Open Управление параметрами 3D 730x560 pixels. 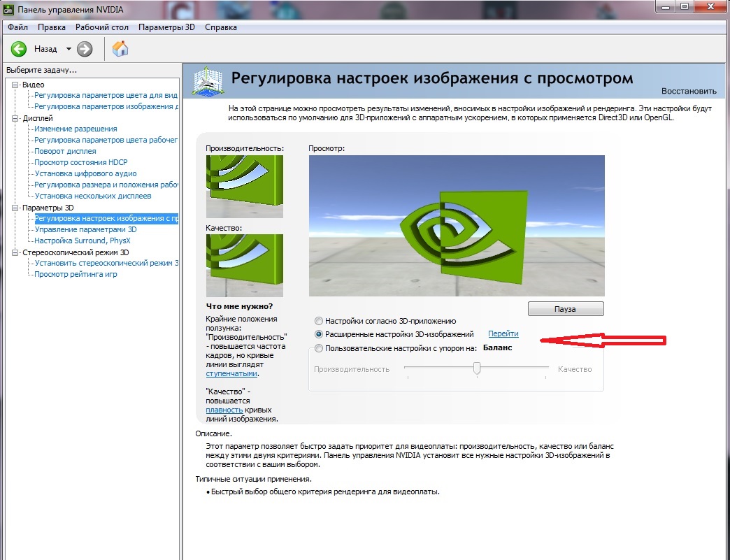click(x=86, y=229)
